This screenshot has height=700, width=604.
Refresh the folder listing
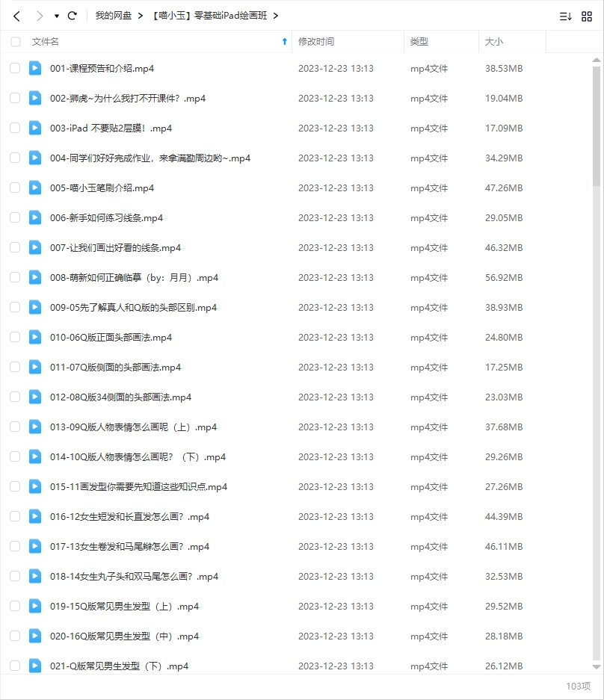coord(73,16)
